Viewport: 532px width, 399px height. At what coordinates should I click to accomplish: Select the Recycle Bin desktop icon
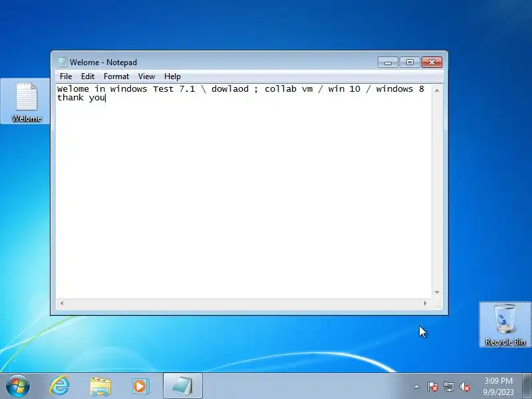click(505, 325)
